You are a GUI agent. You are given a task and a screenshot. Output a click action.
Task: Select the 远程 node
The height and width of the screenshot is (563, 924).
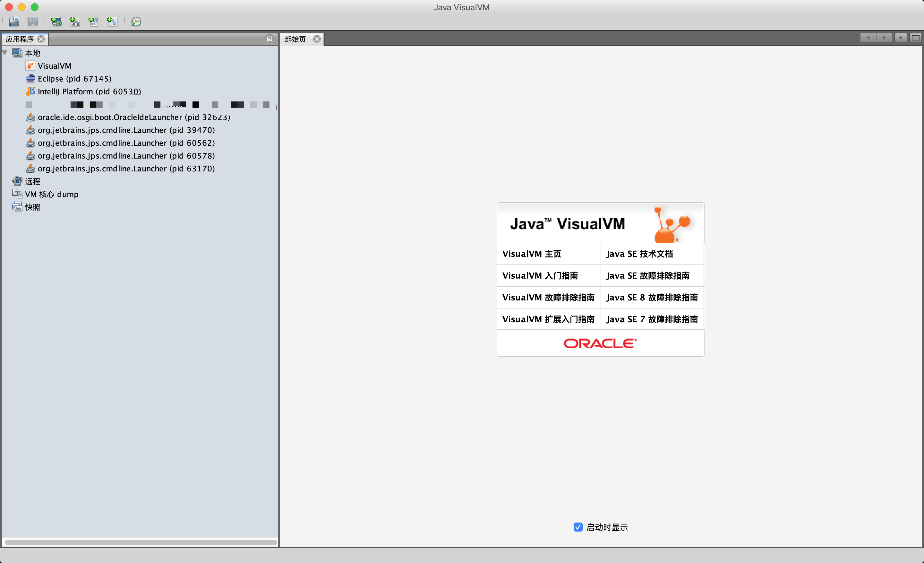point(33,182)
